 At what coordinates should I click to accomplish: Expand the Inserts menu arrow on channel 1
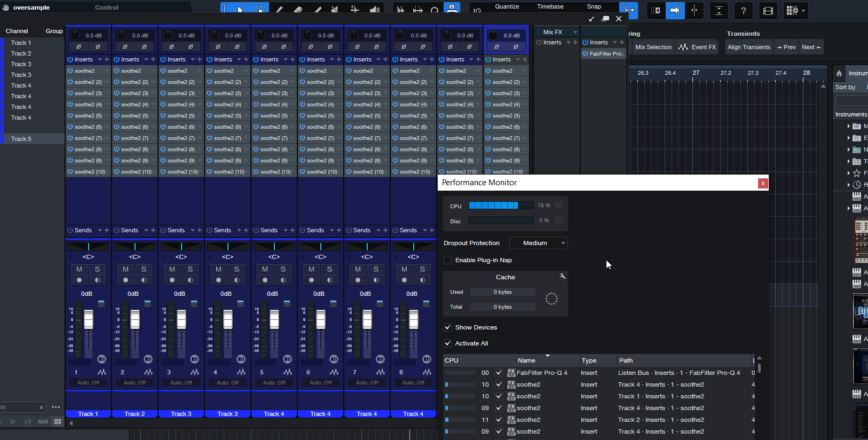[100, 59]
